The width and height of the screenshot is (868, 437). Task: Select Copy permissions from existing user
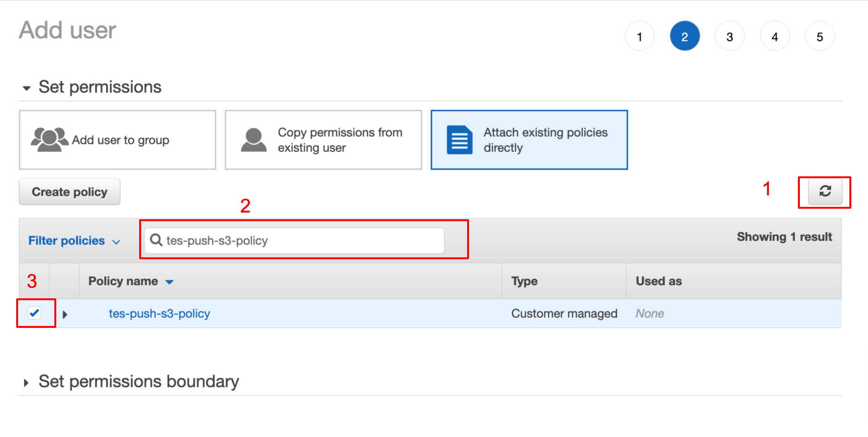click(323, 140)
